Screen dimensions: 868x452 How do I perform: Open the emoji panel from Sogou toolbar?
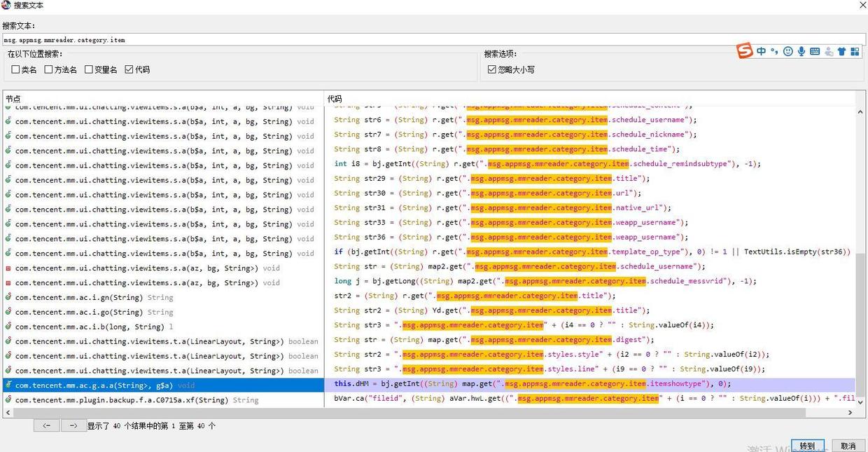pyautogui.click(x=787, y=50)
